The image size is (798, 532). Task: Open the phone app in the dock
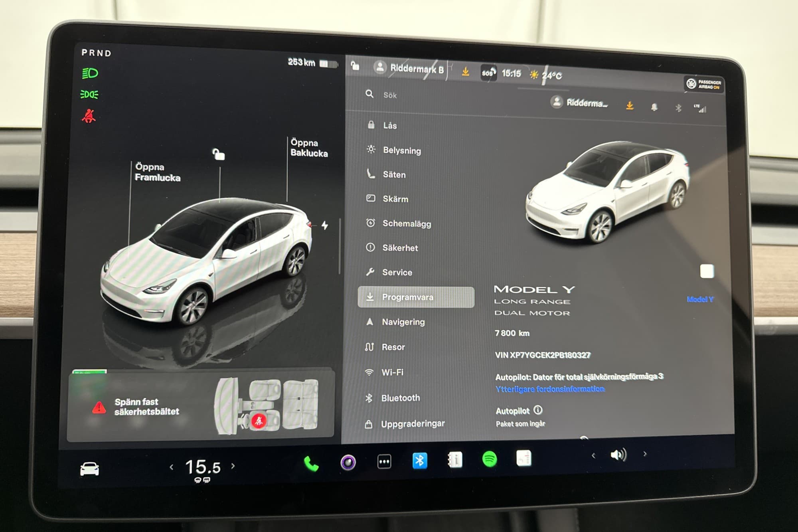(x=311, y=463)
